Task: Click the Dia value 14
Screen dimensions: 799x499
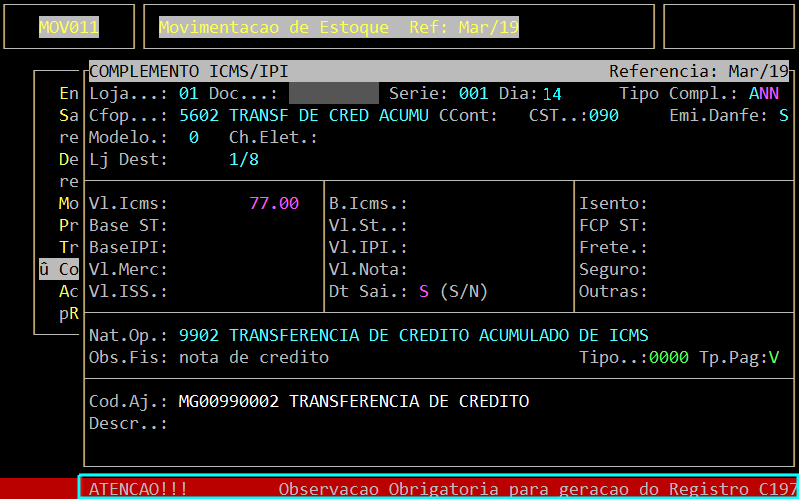Action: [x=552, y=94]
